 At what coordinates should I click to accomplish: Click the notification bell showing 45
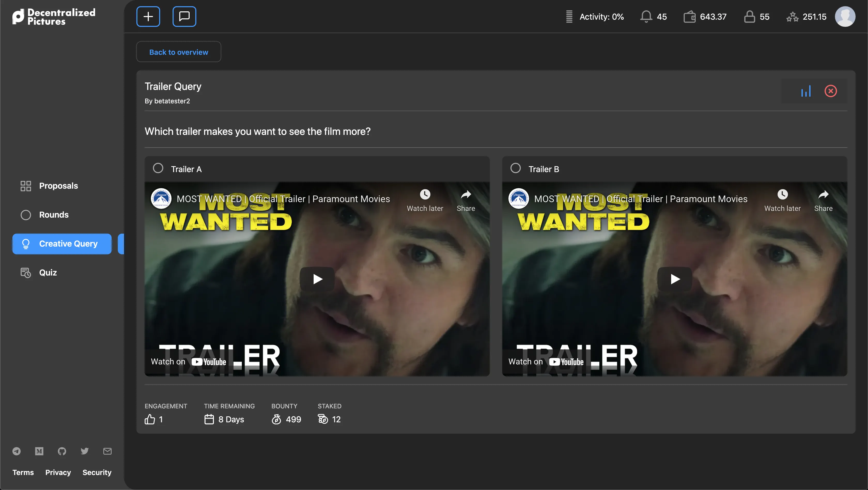(646, 16)
